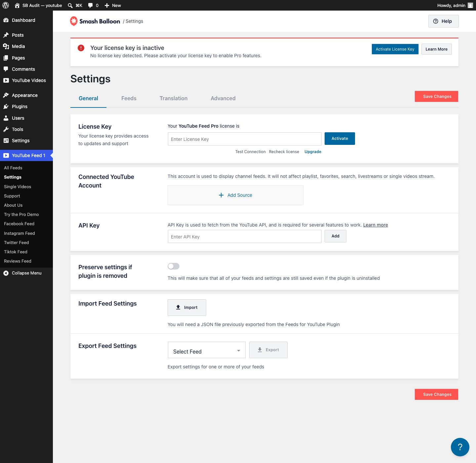
Task: Click the search magnifier icon
Action: 70,5
